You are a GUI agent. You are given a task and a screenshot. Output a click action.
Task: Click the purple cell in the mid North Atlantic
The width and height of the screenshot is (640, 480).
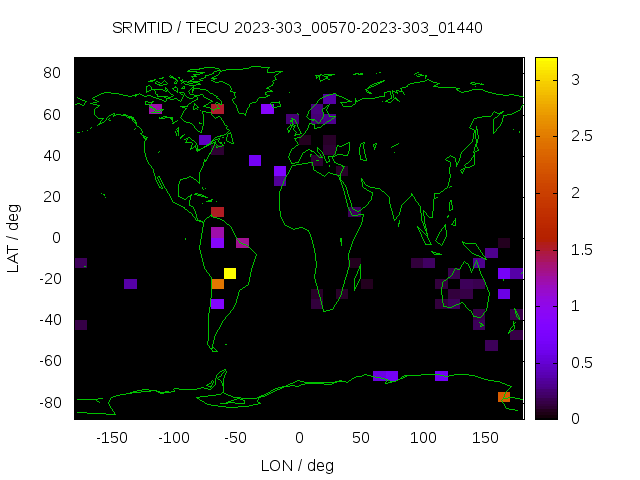(x=255, y=160)
